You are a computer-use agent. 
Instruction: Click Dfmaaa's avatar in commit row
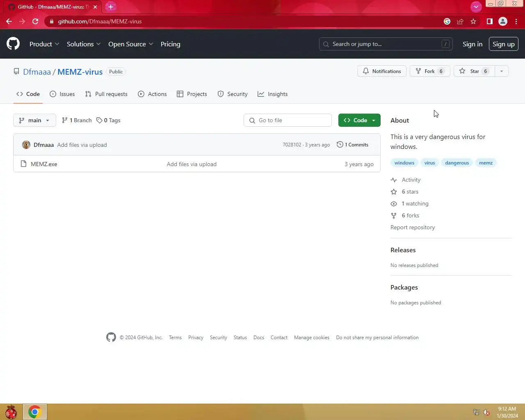click(26, 145)
